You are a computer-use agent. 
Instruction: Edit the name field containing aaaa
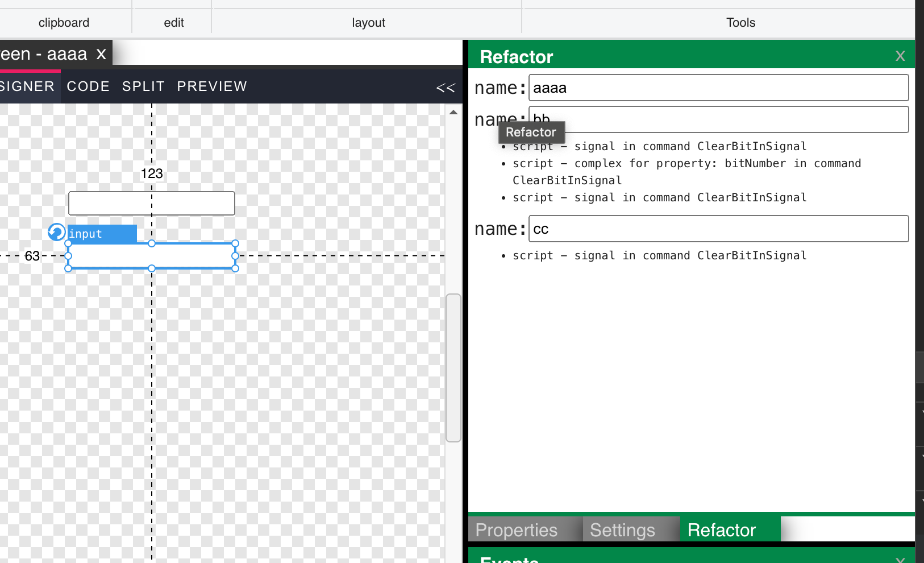[x=718, y=88]
